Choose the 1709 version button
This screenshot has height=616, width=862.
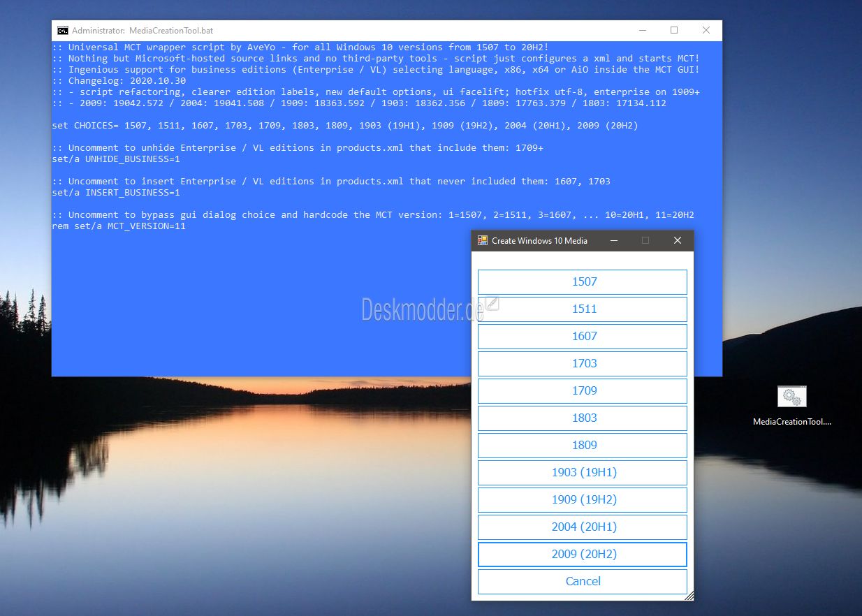coord(583,391)
